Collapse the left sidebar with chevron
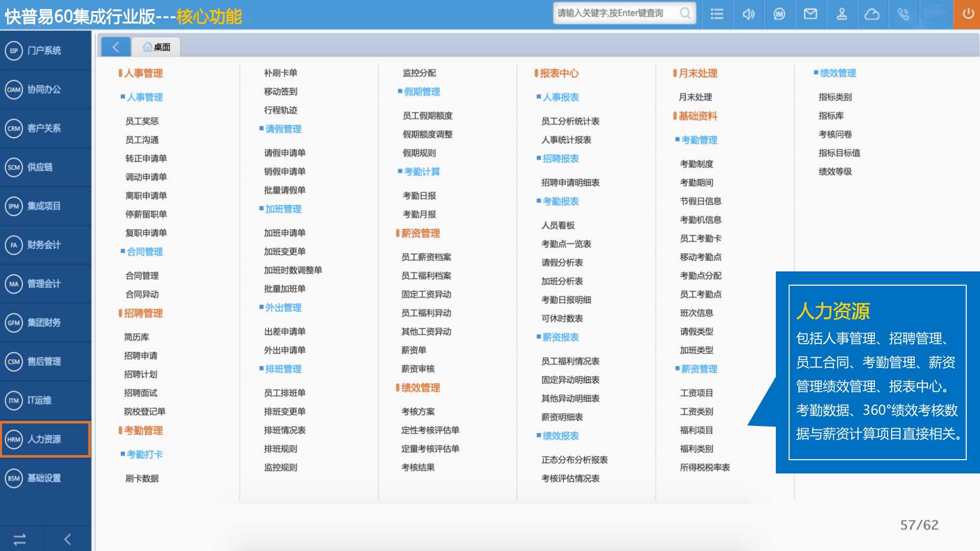The image size is (980, 551). click(67, 539)
